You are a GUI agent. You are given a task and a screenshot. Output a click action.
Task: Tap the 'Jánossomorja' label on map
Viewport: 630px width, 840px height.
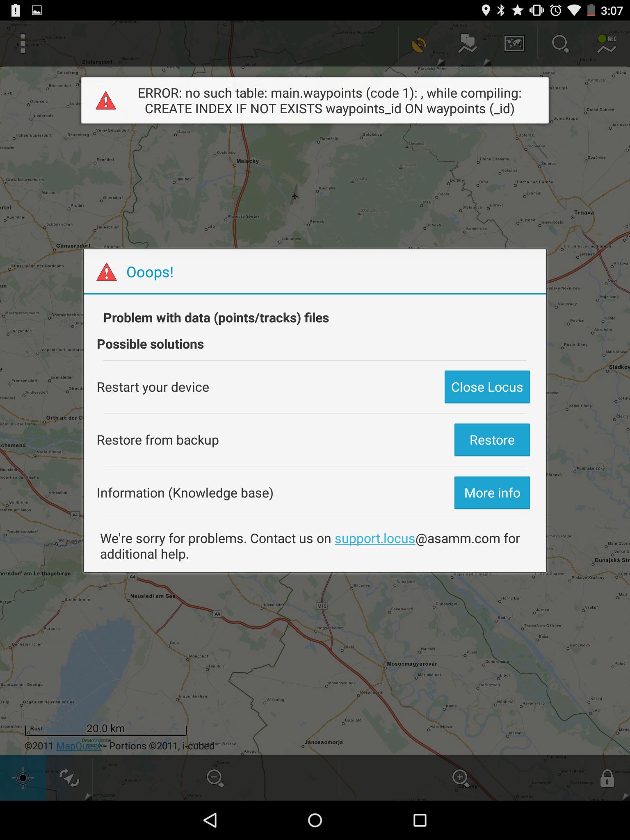tap(324, 742)
